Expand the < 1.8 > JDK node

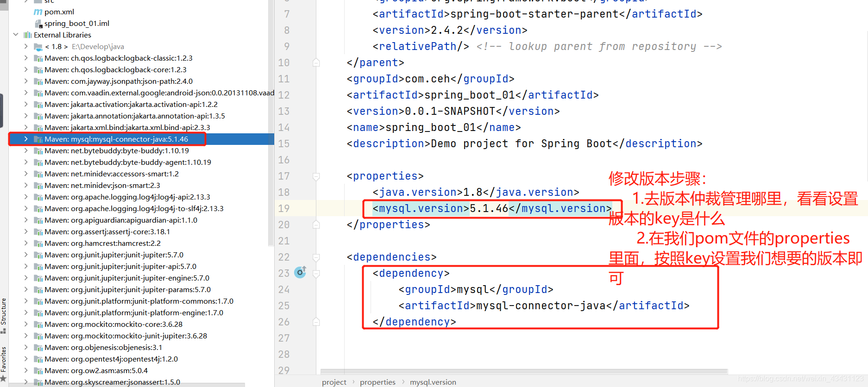(x=26, y=46)
